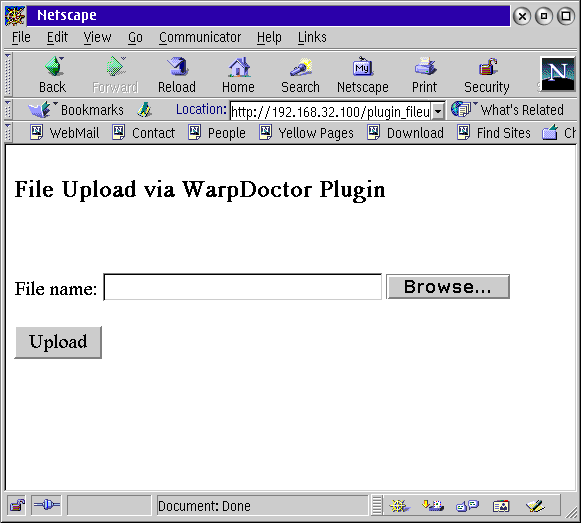Open the Communicator menu

click(200, 37)
